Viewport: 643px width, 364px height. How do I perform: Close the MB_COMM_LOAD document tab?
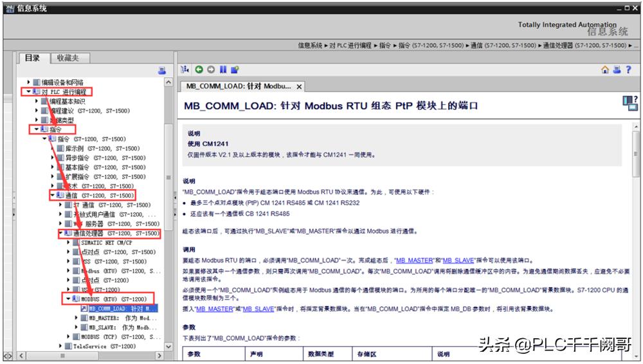(x=299, y=86)
